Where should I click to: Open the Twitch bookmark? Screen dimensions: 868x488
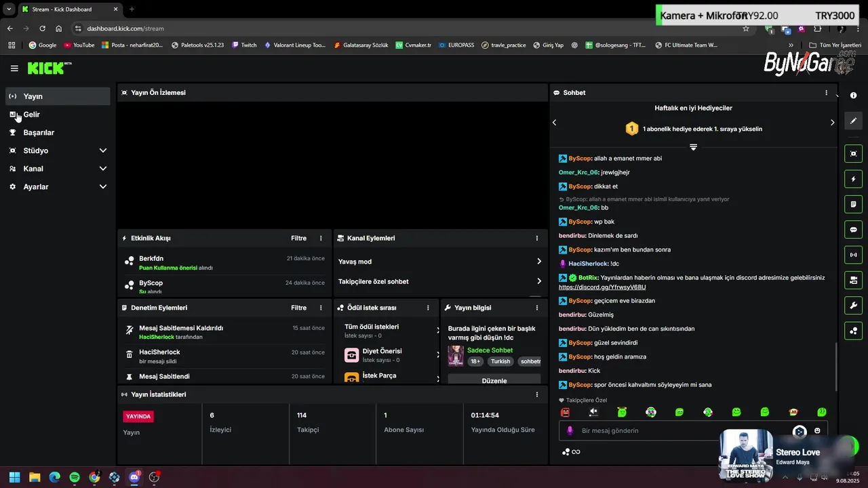(x=244, y=45)
